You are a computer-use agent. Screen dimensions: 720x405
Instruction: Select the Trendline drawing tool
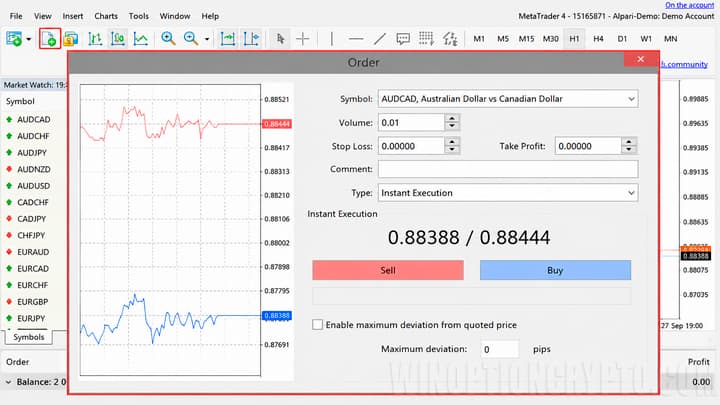tap(380, 39)
